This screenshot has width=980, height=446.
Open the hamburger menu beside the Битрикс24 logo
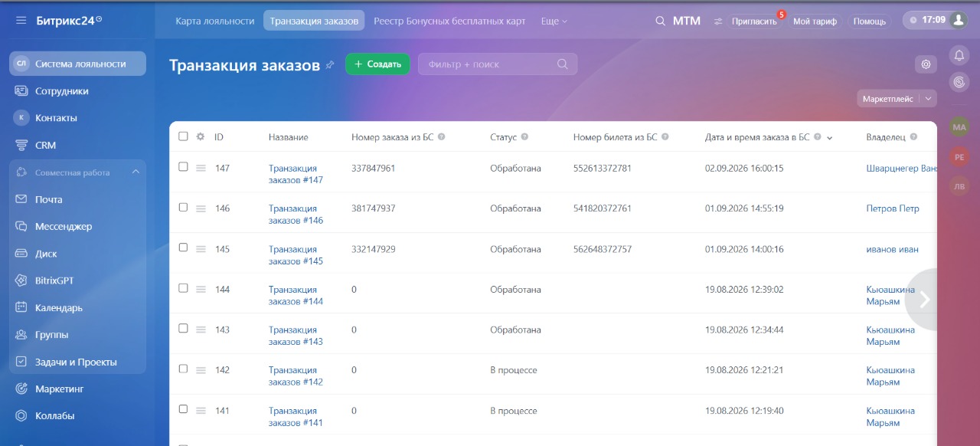21,21
